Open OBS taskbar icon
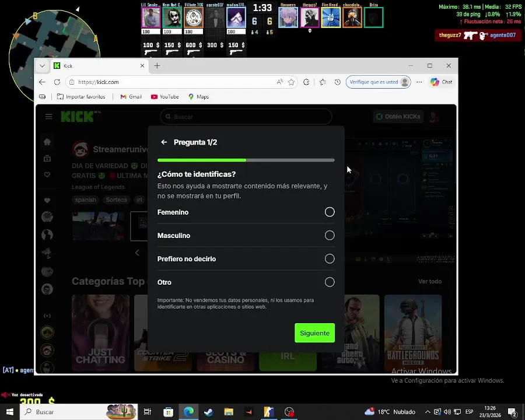Viewport: 525px width, 420px height. pos(289,412)
